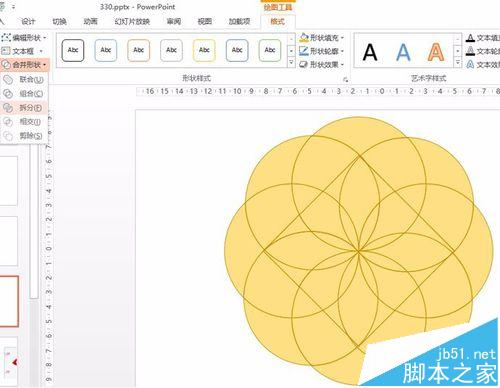Viewport: 500px width, 388px height.
Task: Click the Shape Outline (形状轮廓) pen icon
Action: [304, 51]
